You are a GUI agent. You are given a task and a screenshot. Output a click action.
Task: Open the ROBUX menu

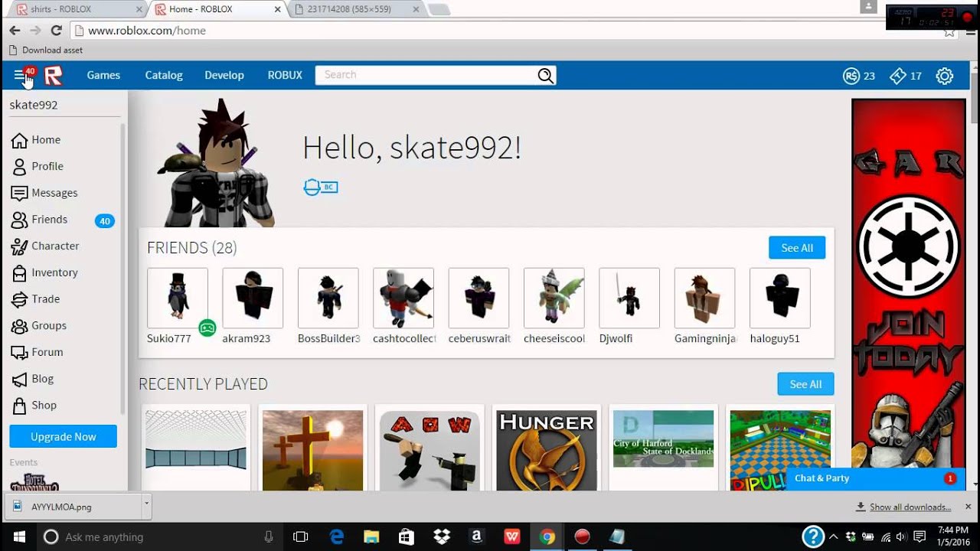(285, 75)
